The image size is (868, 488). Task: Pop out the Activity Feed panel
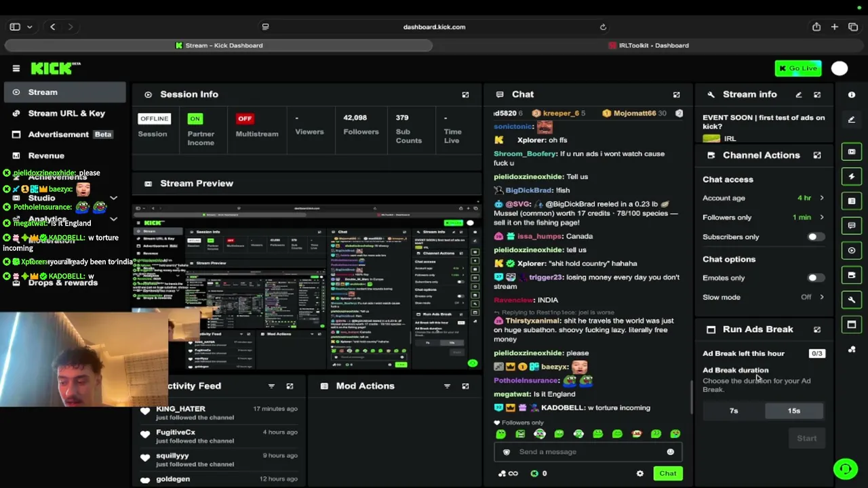tap(290, 386)
